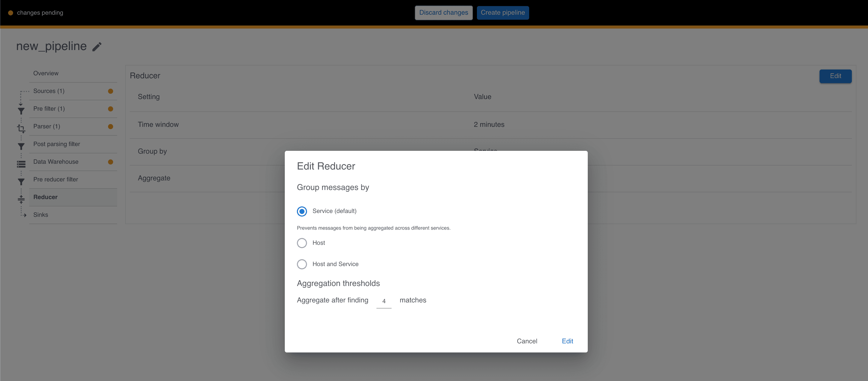Open the Overview section in sidebar
The height and width of the screenshot is (381, 868).
(x=45, y=73)
